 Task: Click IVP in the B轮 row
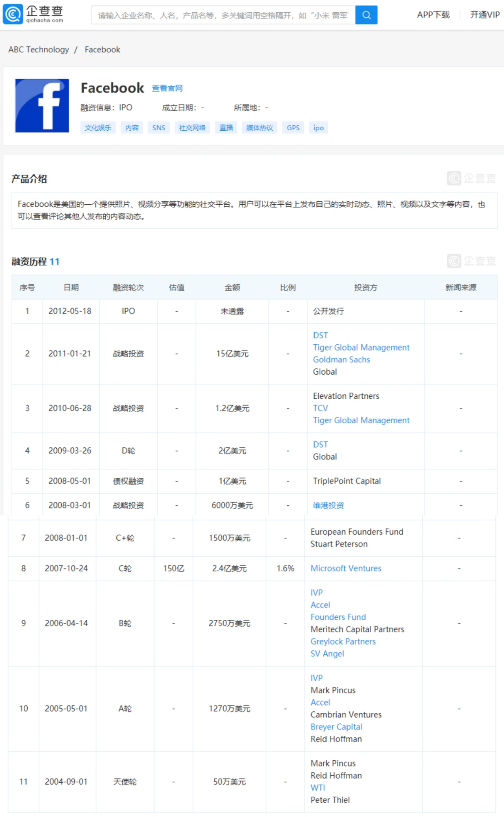click(317, 593)
